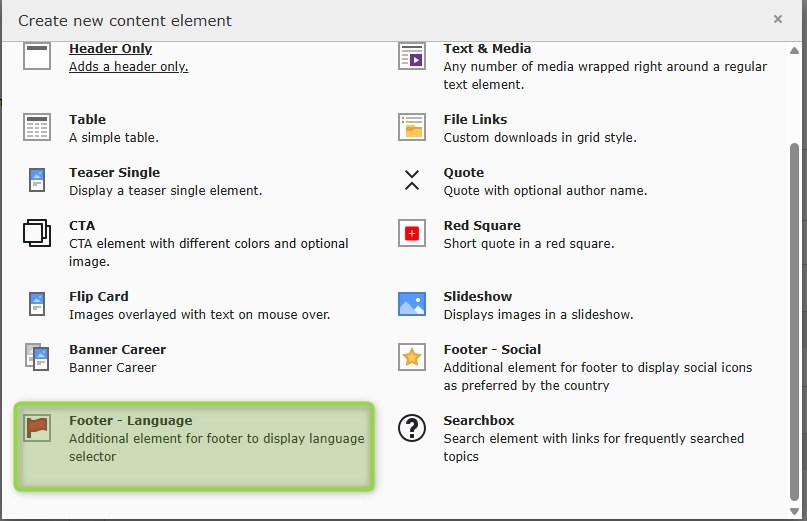
Task: Select the Slideshow element icon
Action: tap(412, 304)
